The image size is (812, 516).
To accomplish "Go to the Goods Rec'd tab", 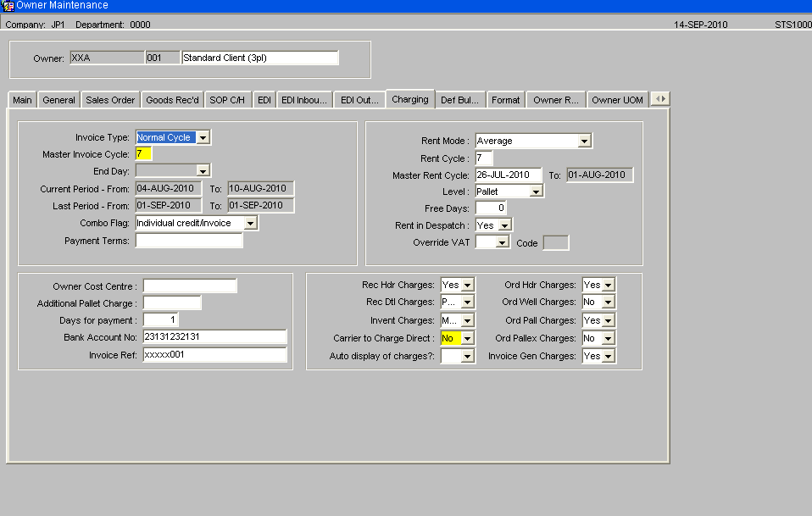I will 172,100.
